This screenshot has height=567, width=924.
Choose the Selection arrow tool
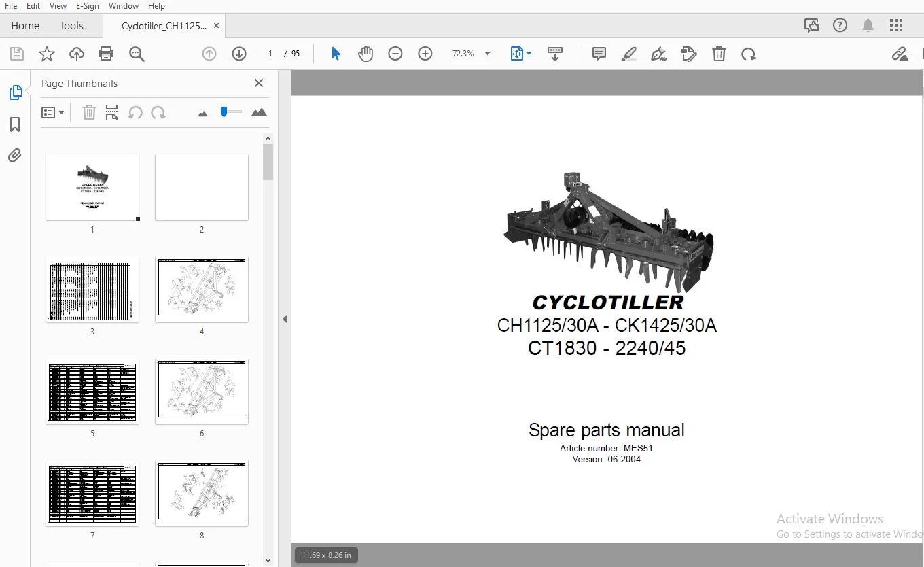point(336,54)
